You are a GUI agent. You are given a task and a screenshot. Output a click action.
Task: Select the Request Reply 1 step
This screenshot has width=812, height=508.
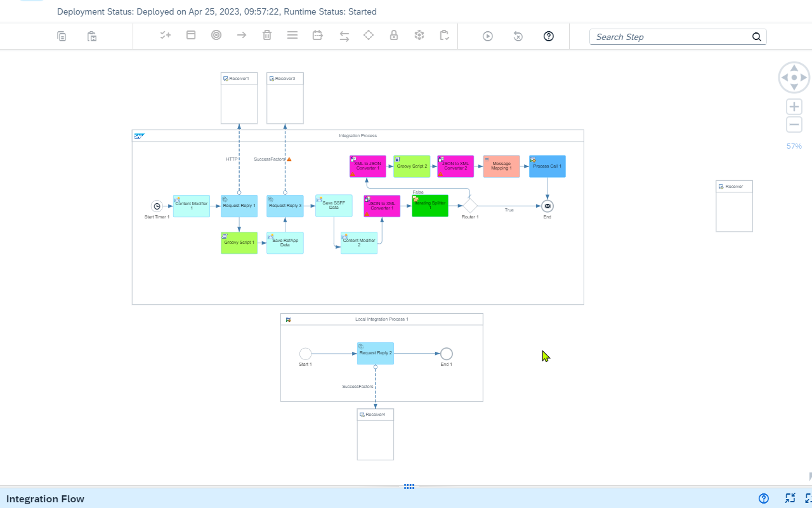point(239,206)
